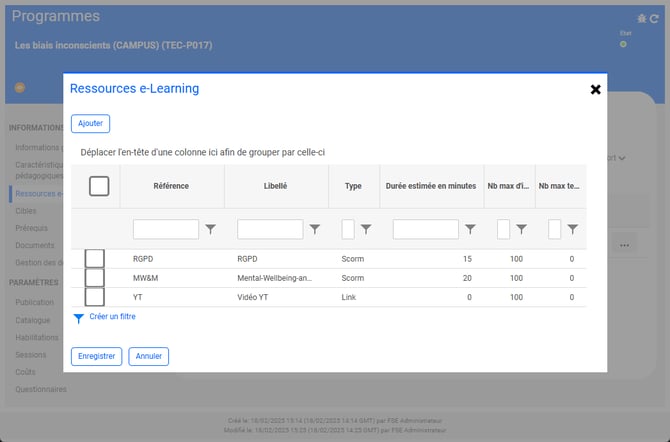Click the Enregistrer button
The width and height of the screenshot is (670, 442).
[x=97, y=356]
